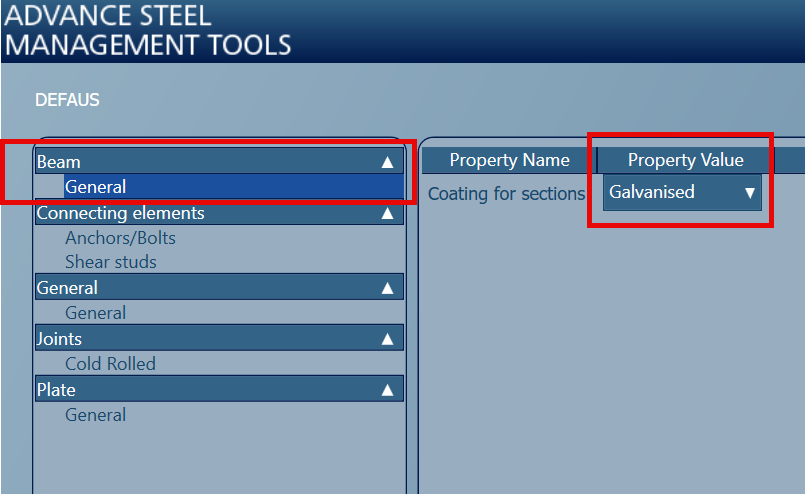Select Shear studs item
805x494 pixels.
pyautogui.click(x=111, y=262)
